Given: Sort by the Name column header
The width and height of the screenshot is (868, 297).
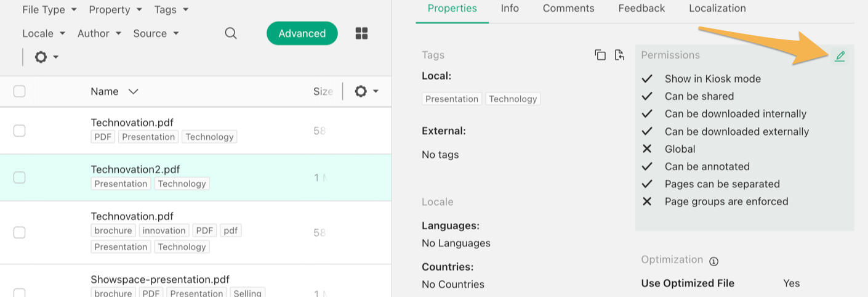Looking at the screenshot, I should (115, 91).
